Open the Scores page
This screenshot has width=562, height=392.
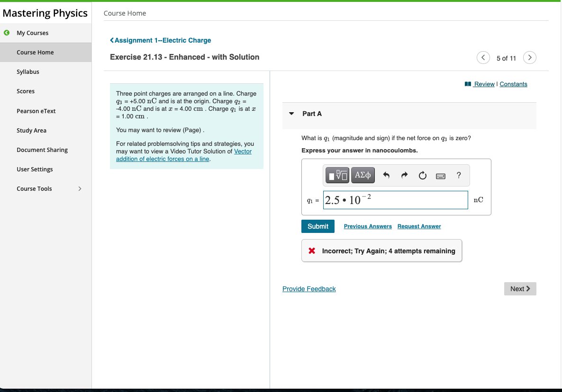26,91
